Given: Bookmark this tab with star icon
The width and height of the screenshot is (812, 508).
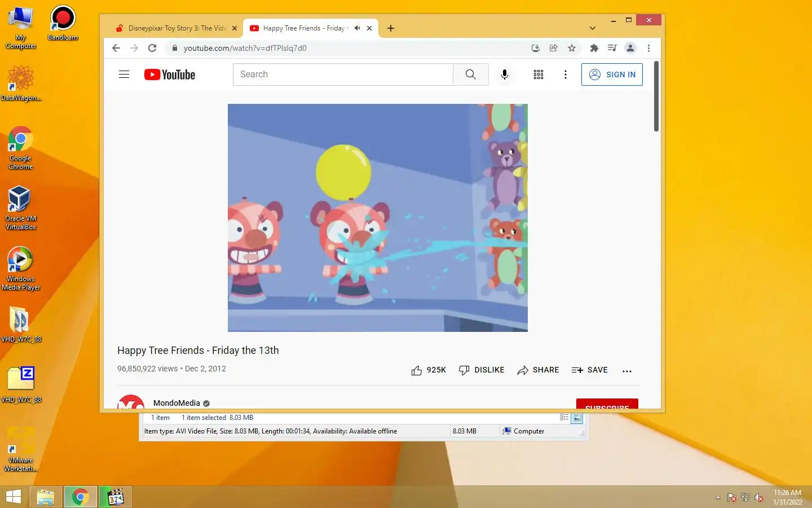Looking at the screenshot, I should [572, 48].
